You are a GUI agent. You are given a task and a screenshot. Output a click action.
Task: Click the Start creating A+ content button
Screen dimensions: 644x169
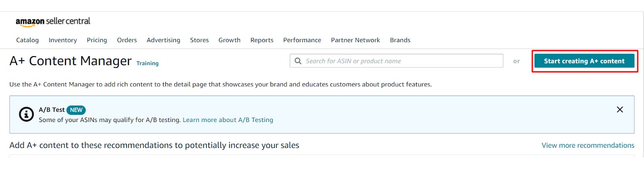point(584,61)
